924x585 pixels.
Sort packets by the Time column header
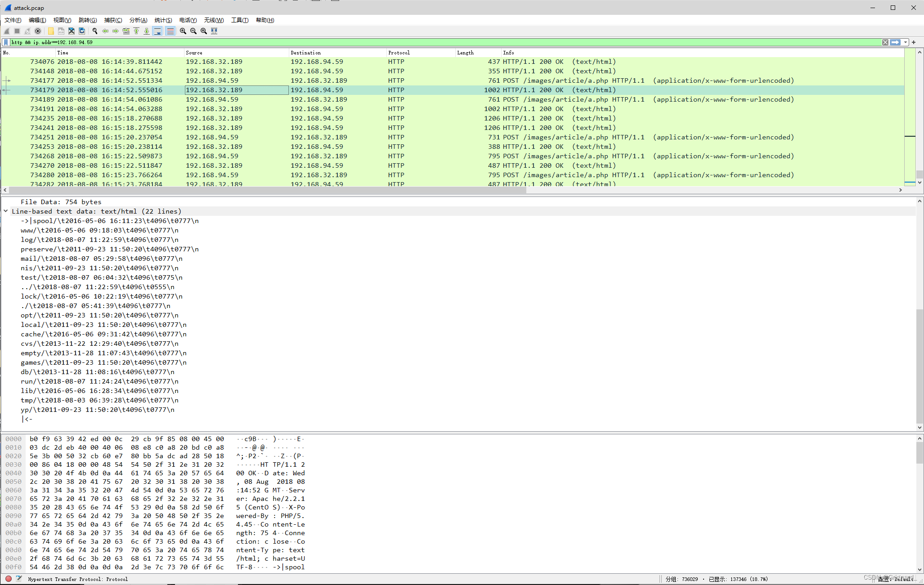120,53
